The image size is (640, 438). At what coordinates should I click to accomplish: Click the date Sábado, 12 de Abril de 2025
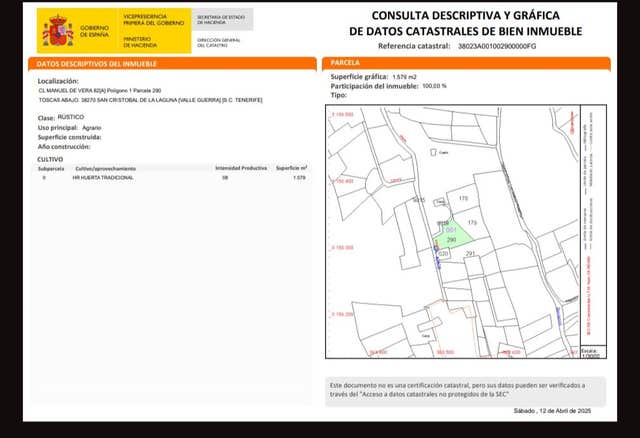tap(552, 411)
